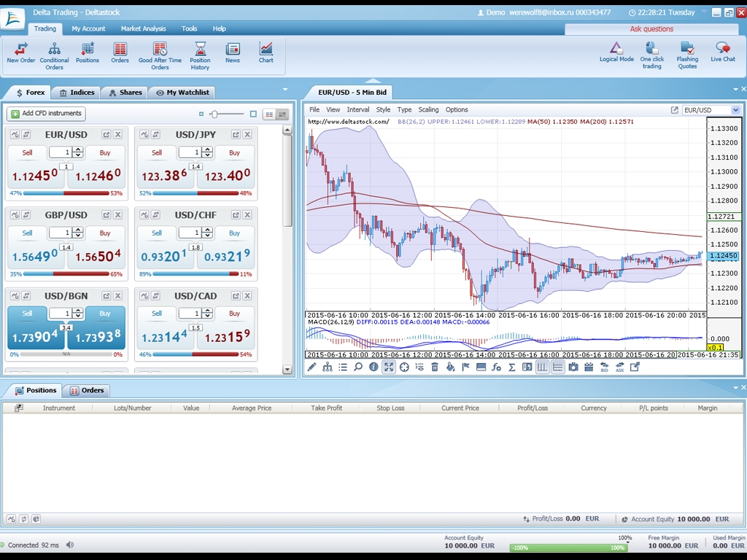Click Add CFD instruments button
747x560 pixels.
click(x=47, y=114)
